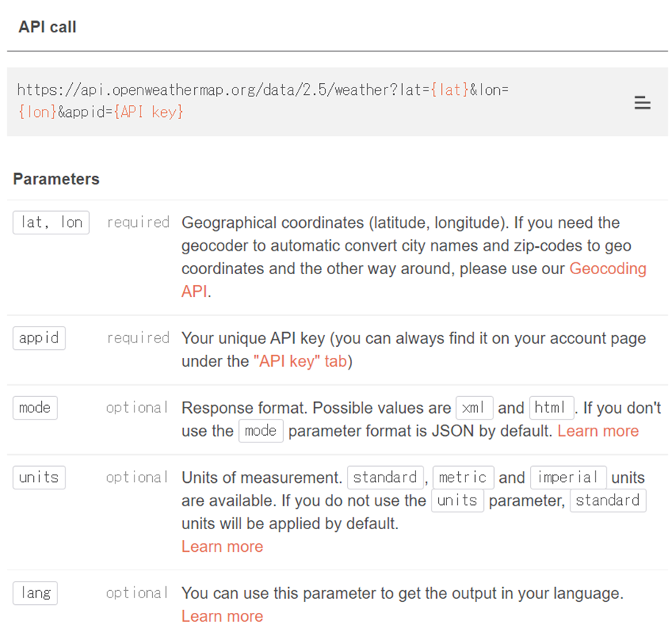Click Learn more next to JSON by default
This screenshot has width=672, height=632.
coord(598,431)
